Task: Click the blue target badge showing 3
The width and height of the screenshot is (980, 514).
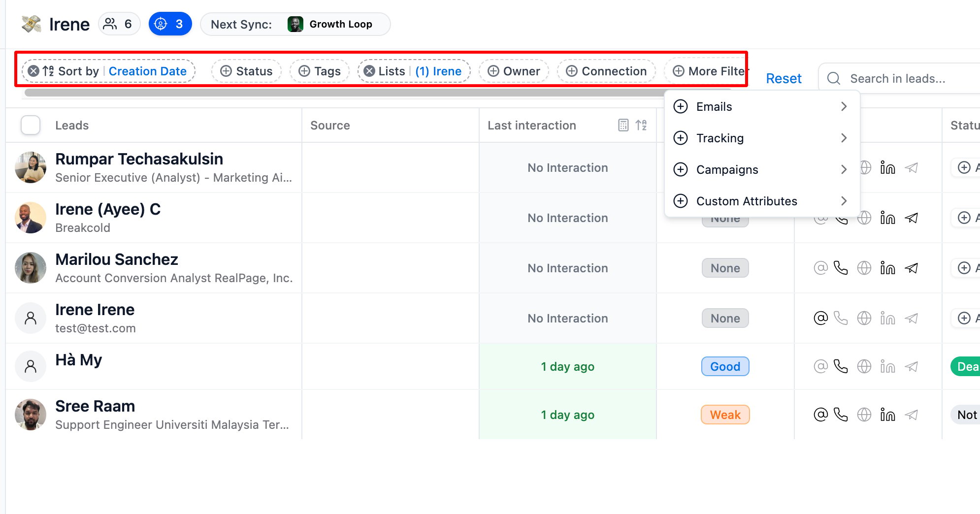Action: 170,24
